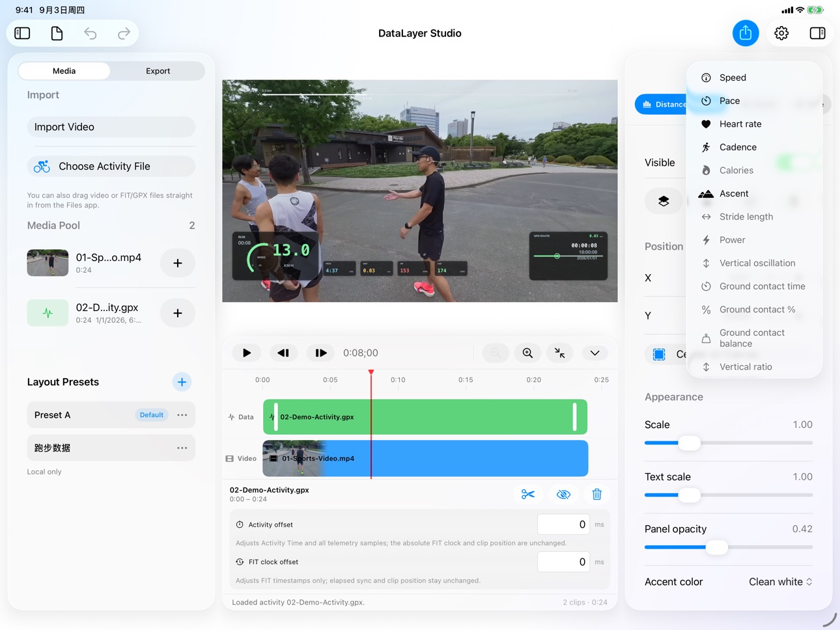Viewport: 840px width, 630px height.
Task: Select Speed from the metric menu
Action: coord(754,77)
